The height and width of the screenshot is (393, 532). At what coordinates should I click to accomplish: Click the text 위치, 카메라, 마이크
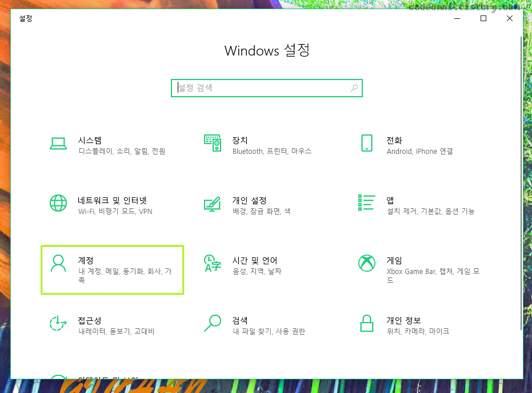418,331
